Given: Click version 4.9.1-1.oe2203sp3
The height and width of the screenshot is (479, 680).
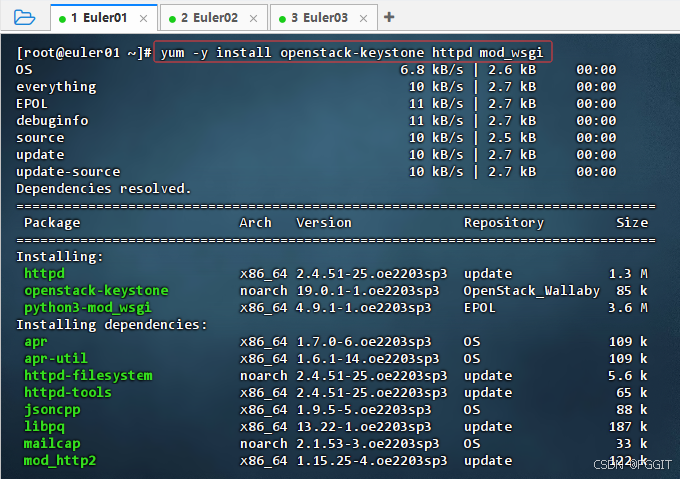Looking at the screenshot, I should (364, 307).
